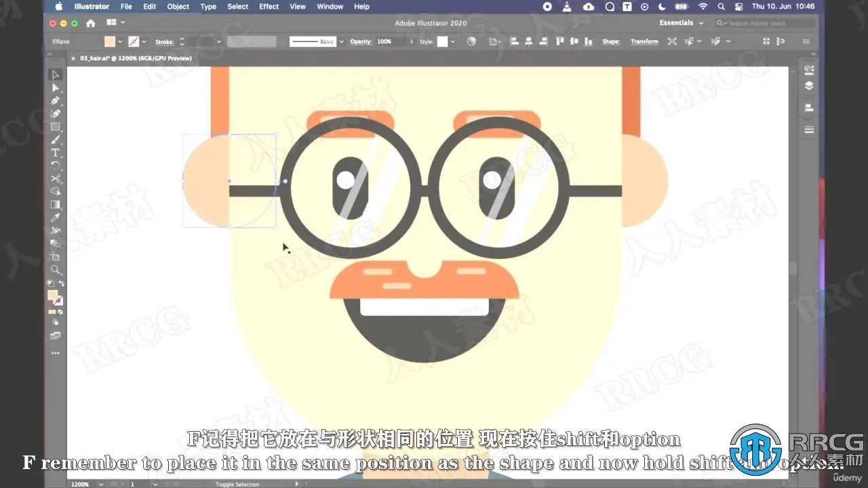Screen dimensions: 868x488
Task: Open the Type menu
Action: pos(208,7)
